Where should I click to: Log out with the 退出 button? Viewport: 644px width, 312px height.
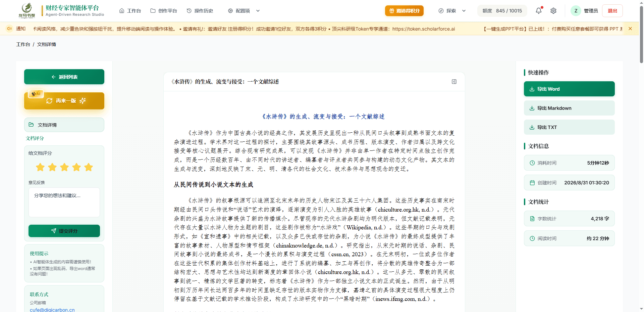pos(612,11)
